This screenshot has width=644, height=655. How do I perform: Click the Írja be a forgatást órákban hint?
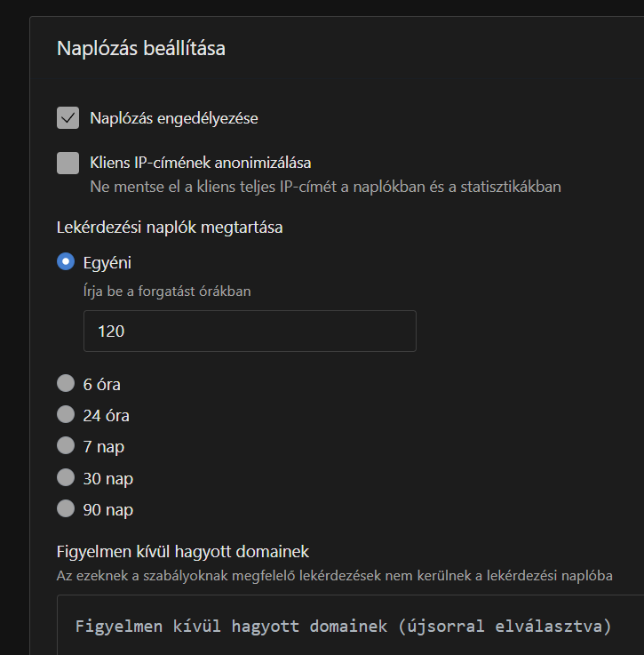pyautogui.click(x=167, y=291)
